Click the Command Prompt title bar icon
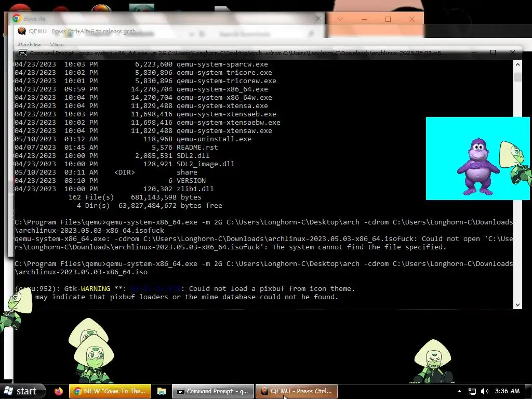The width and height of the screenshot is (532, 399). [23, 53]
